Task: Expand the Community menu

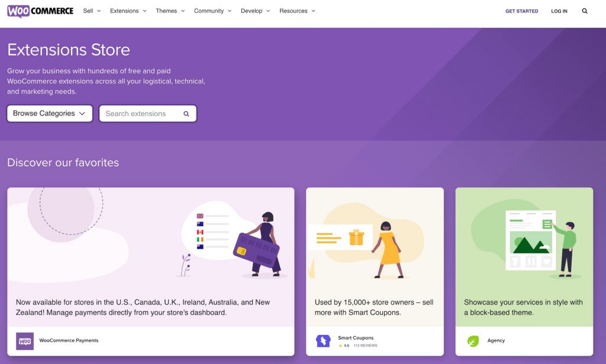Action: coord(212,11)
